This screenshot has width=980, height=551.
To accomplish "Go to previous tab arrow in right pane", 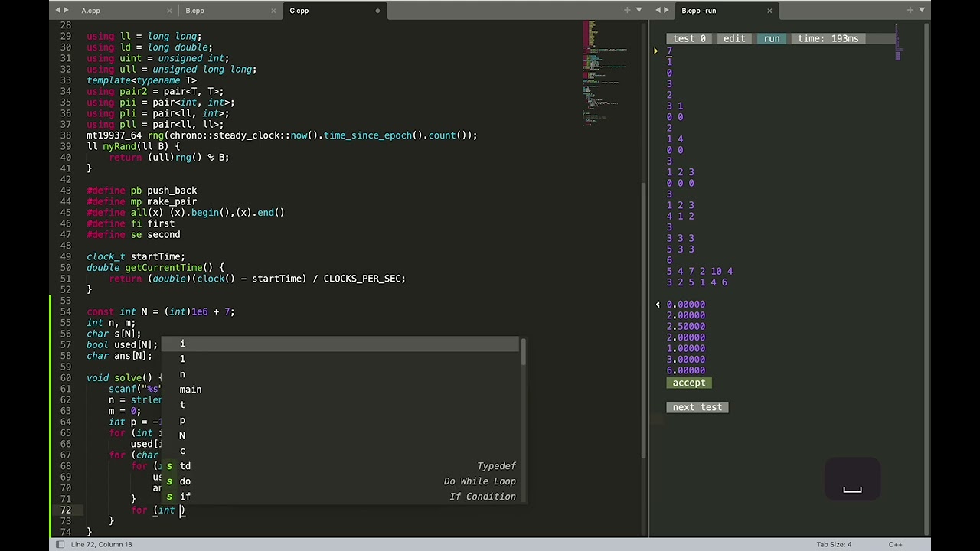I will (658, 11).
